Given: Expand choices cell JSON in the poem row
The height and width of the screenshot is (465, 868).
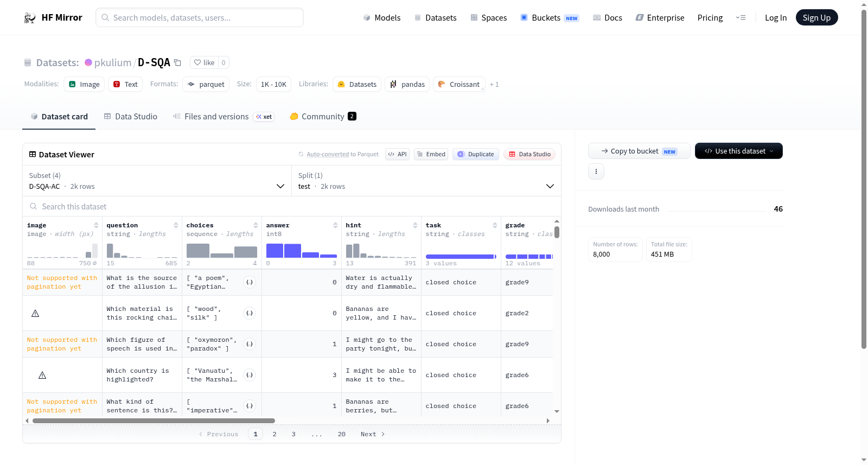Looking at the screenshot, I should 250,282.
